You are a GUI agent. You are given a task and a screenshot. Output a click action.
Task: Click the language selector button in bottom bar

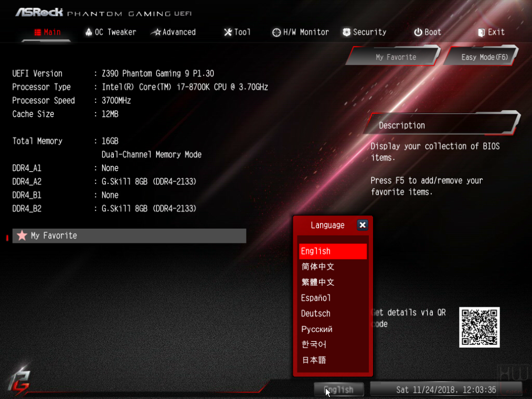pyautogui.click(x=339, y=390)
